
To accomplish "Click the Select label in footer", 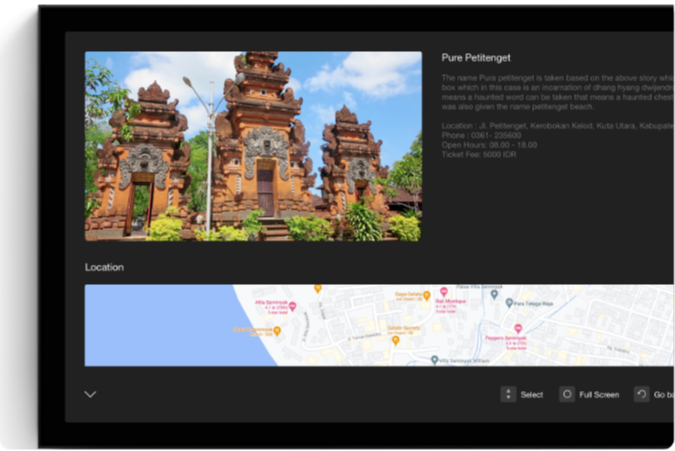I will point(532,395).
